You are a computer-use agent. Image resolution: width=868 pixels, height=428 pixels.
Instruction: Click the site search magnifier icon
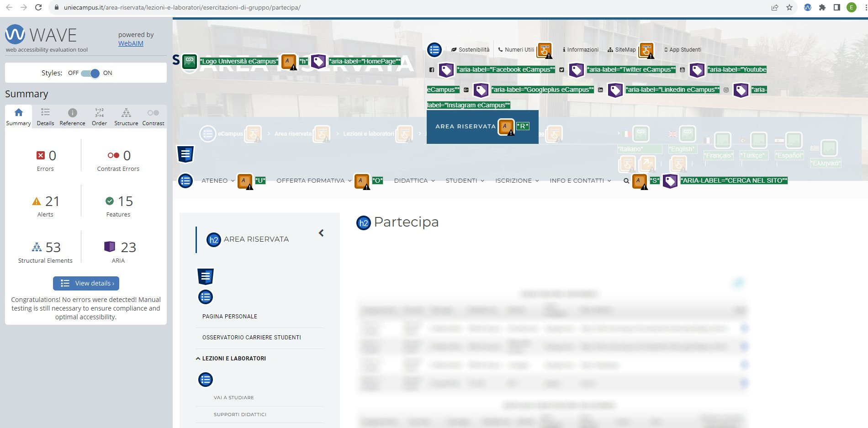(x=626, y=181)
